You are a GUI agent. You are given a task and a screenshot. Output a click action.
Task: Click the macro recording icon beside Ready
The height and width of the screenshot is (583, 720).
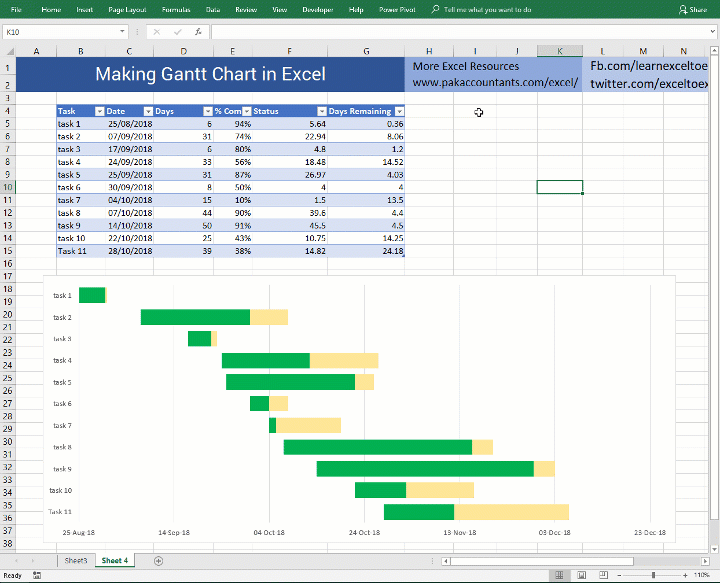(x=37, y=575)
